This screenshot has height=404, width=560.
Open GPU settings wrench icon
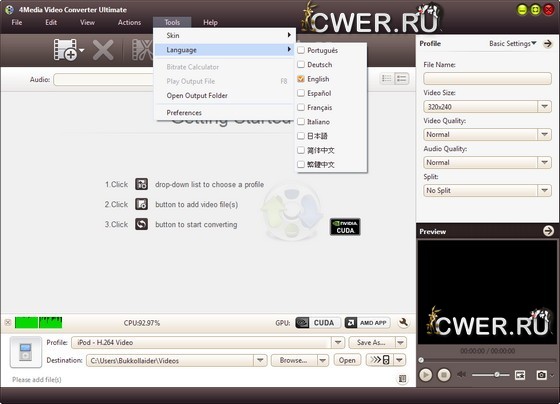point(403,323)
